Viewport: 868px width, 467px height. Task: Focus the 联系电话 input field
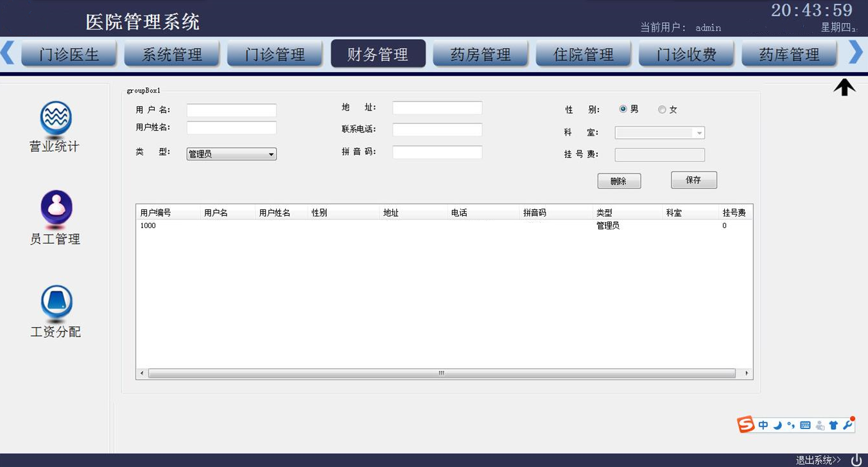pos(437,130)
